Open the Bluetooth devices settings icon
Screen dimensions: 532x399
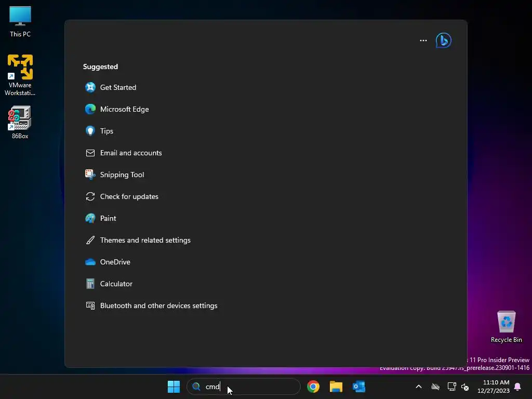point(90,305)
